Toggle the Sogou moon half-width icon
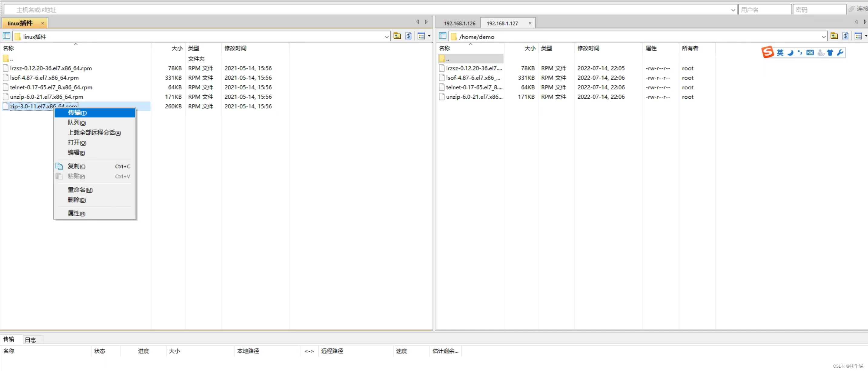 tap(790, 53)
